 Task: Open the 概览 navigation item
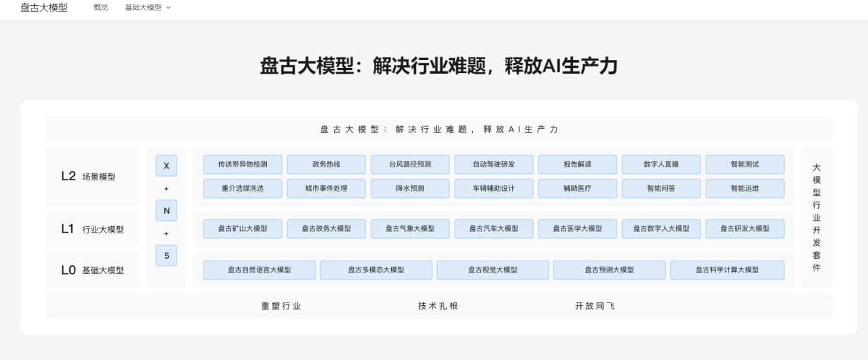[x=101, y=7]
